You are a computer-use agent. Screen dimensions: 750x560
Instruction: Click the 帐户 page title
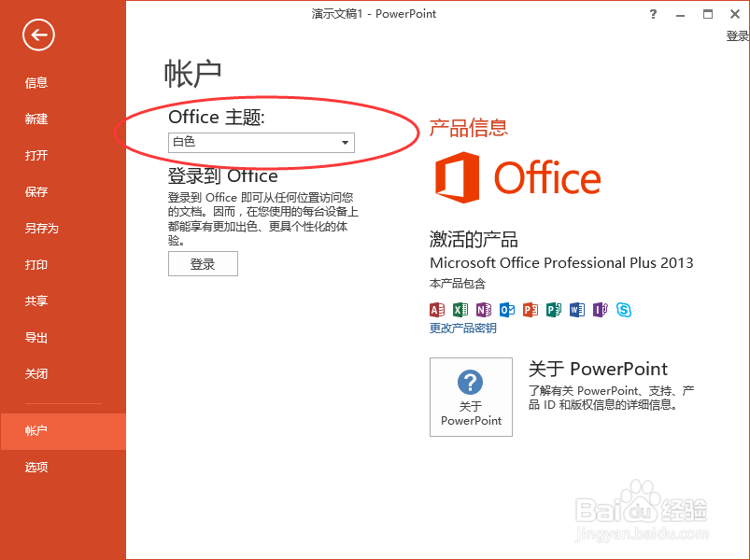[192, 74]
